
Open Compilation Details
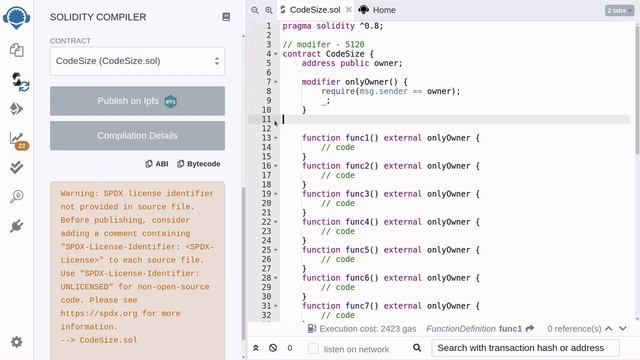click(137, 136)
